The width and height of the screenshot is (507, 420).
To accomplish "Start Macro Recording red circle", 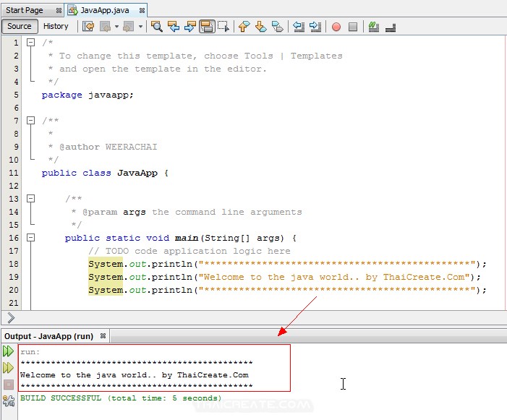I will pyautogui.click(x=336, y=27).
